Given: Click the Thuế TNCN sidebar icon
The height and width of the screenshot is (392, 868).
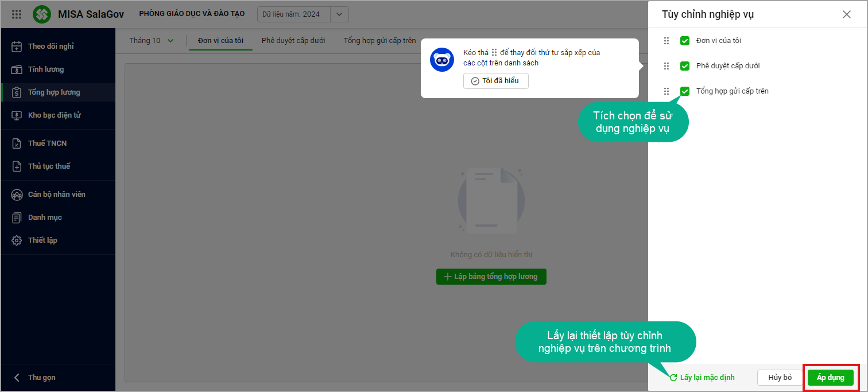Looking at the screenshot, I should tap(17, 143).
